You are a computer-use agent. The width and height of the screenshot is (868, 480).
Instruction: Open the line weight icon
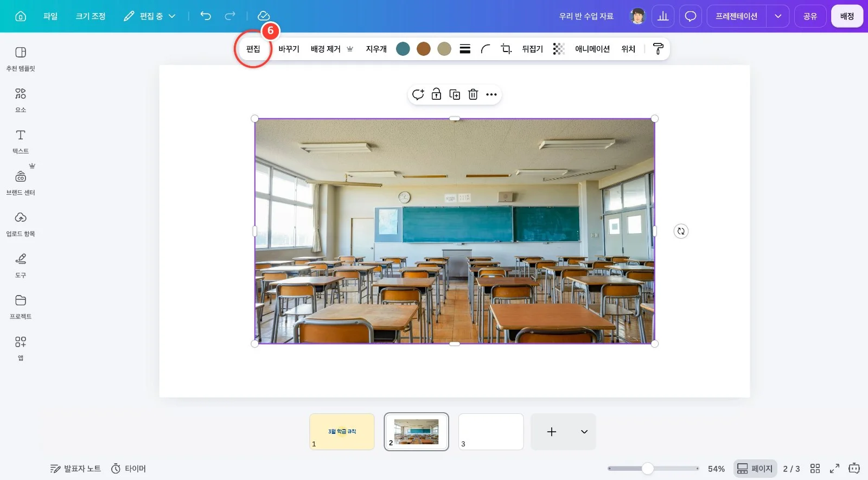point(465,49)
